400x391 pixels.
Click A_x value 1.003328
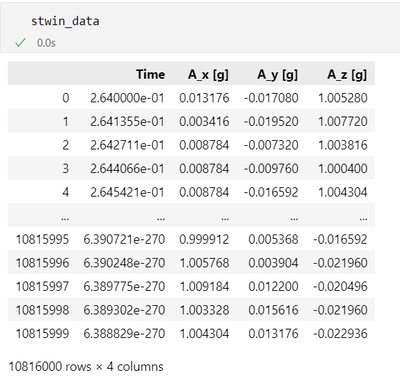(x=205, y=310)
